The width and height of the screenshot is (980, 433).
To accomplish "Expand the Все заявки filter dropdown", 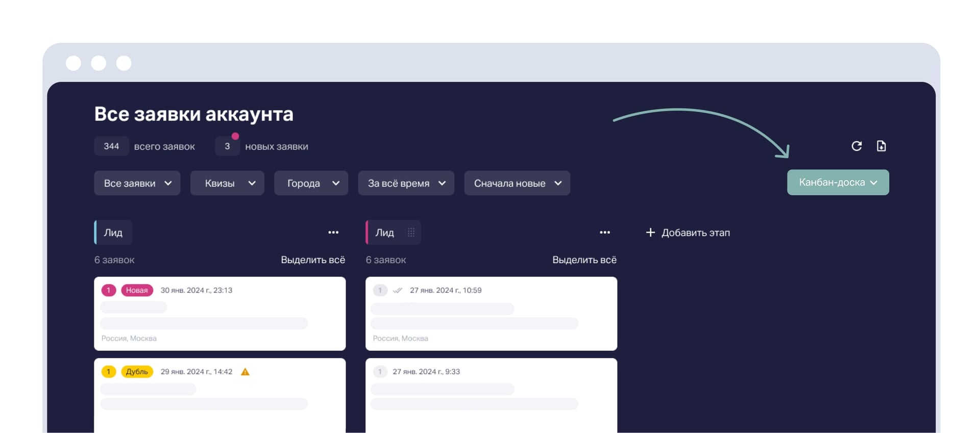I will click(137, 183).
